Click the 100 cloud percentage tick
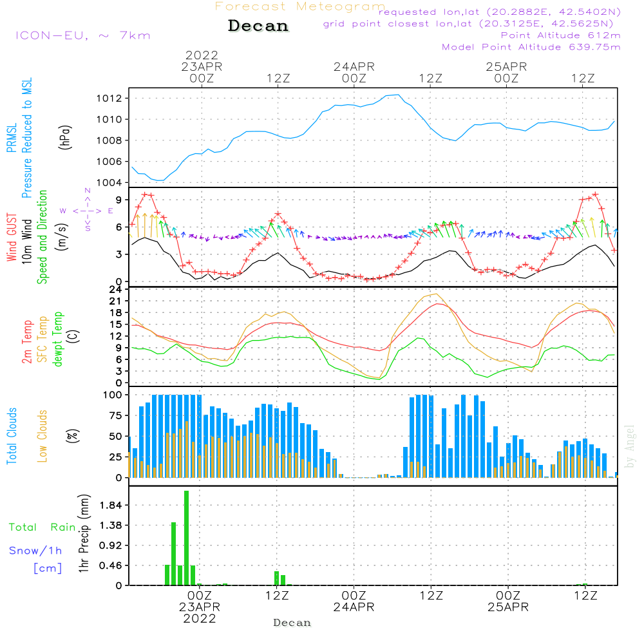This screenshot has width=644, height=644. point(112,395)
